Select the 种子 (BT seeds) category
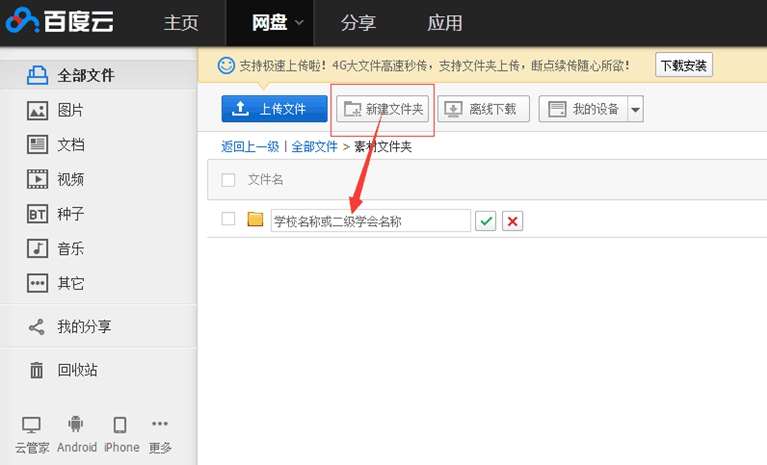Viewport: 767px width, 465px height. tap(70, 214)
